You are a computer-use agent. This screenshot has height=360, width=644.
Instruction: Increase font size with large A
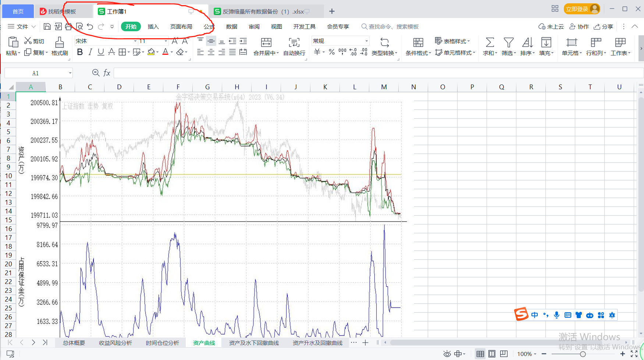click(175, 41)
